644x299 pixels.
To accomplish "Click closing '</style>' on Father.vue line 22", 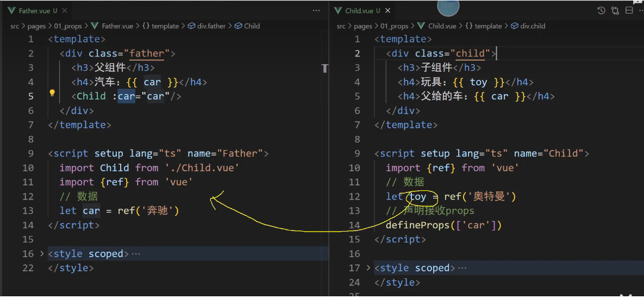I will pos(71,268).
